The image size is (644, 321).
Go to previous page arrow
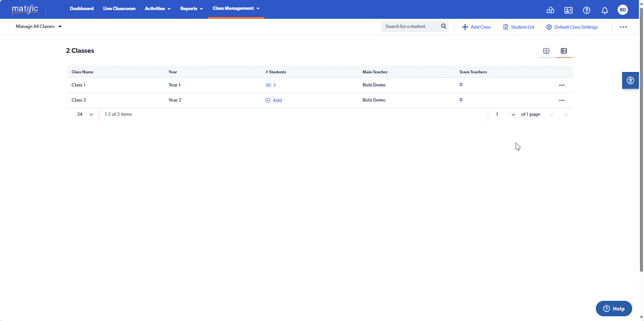click(552, 115)
